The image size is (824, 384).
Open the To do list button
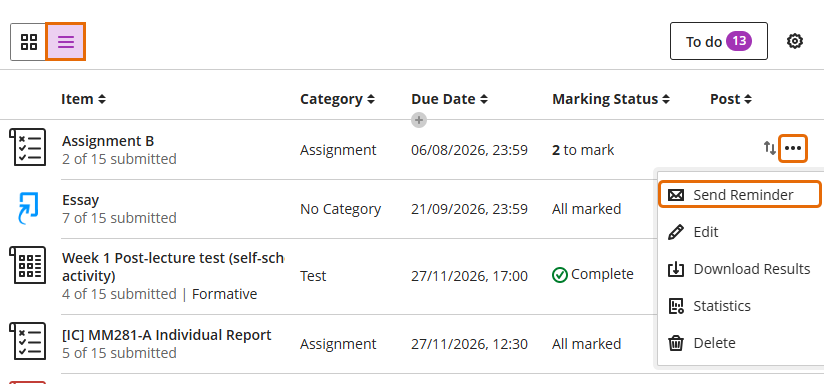(x=718, y=41)
